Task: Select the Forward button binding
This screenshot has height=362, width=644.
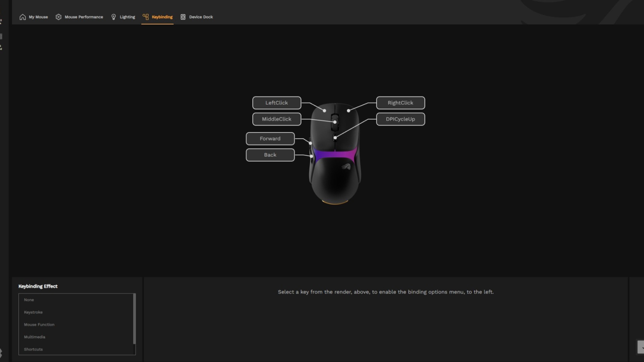Action: coord(270,138)
